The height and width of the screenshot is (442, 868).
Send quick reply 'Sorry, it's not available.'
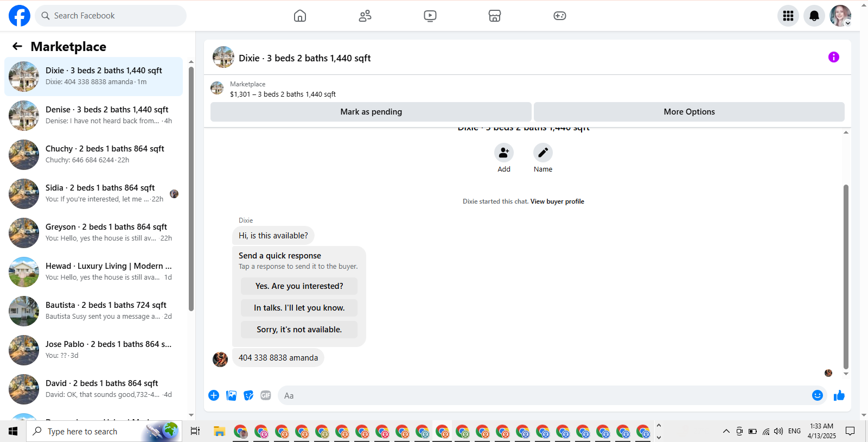point(299,330)
